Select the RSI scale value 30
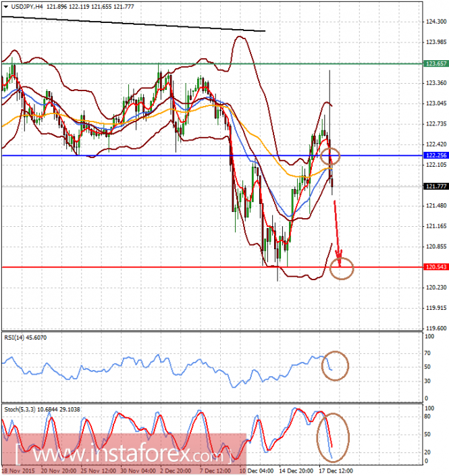The width and height of the screenshot is (449, 476). [427, 381]
